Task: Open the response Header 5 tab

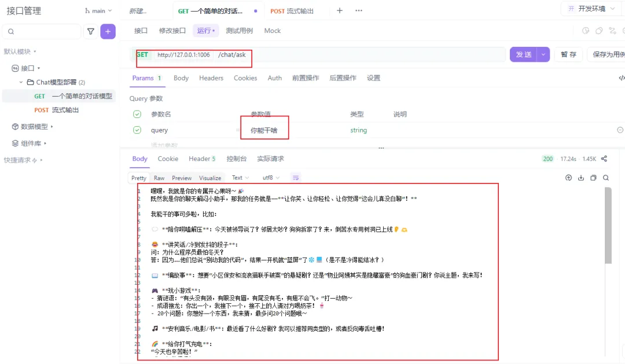Action: coord(202,159)
